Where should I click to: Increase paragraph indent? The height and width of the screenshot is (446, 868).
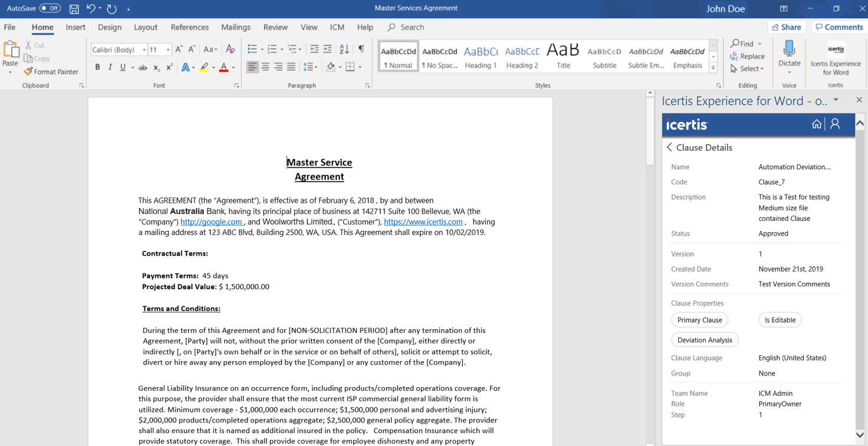pyautogui.click(x=328, y=49)
